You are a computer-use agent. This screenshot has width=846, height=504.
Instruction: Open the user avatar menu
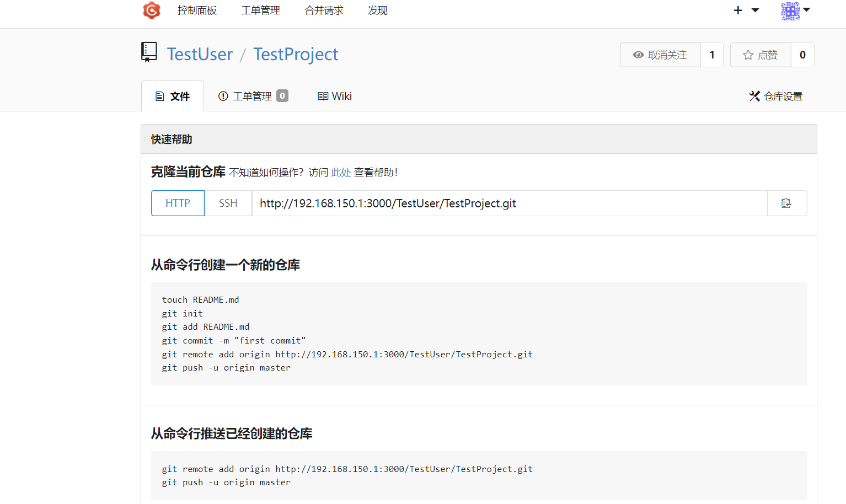point(795,10)
